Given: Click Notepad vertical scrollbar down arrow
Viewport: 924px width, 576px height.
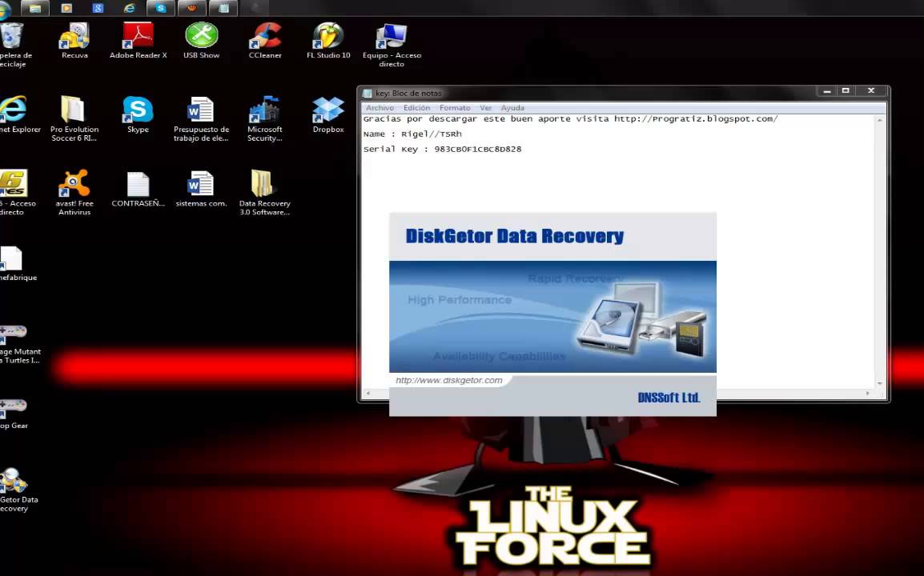Looking at the screenshot, I should pyautogui.click(x=880, y=383).
